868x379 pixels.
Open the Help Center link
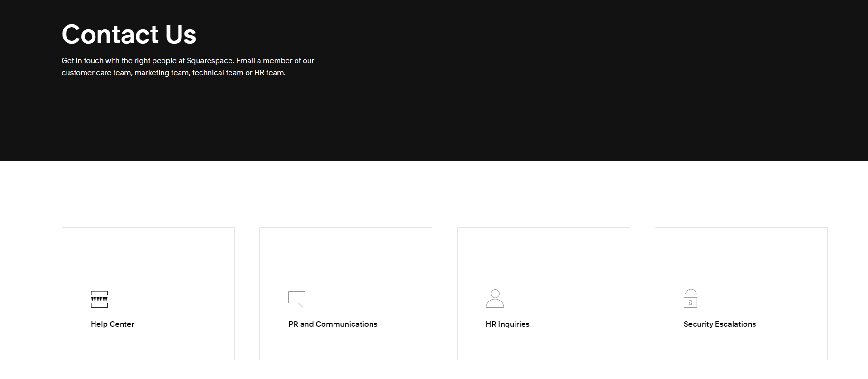pos(113,324)
